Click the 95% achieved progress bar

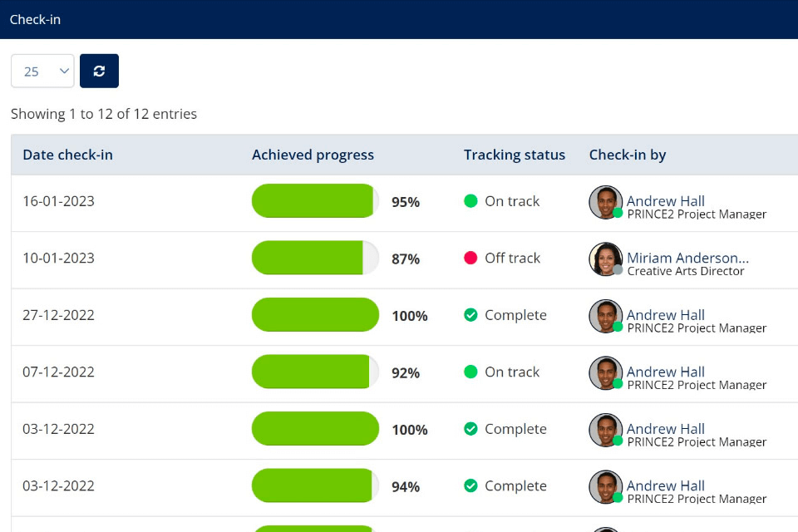[314, 201]
